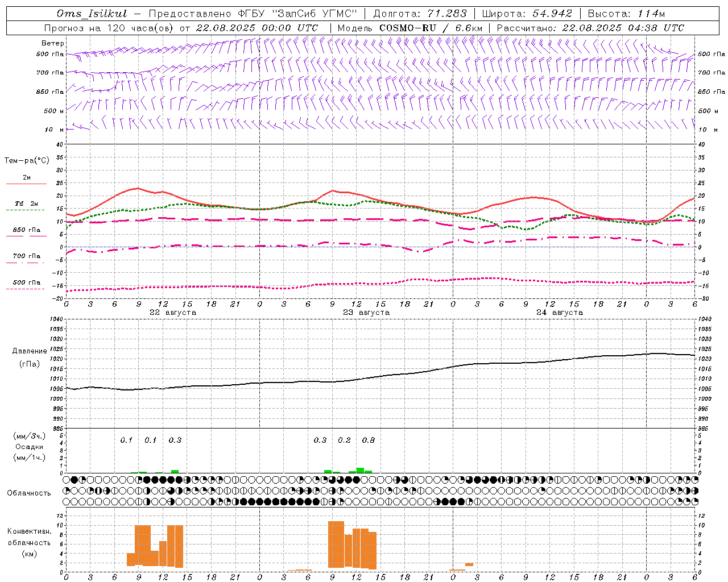This screenshot has width=728, height=582.
Task: Click the 500 гПа temperature legend entry
Action: [27, 282]
